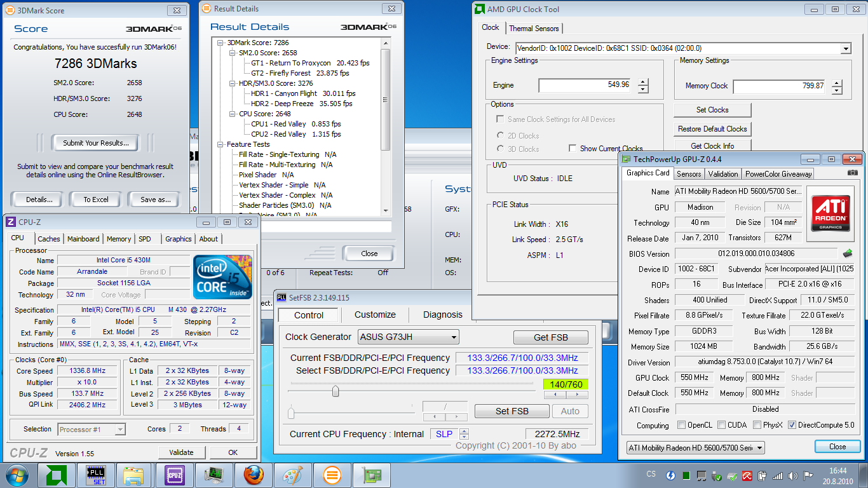
Task: Click the CPU-Z window title icon
Action: click(11, 222)
